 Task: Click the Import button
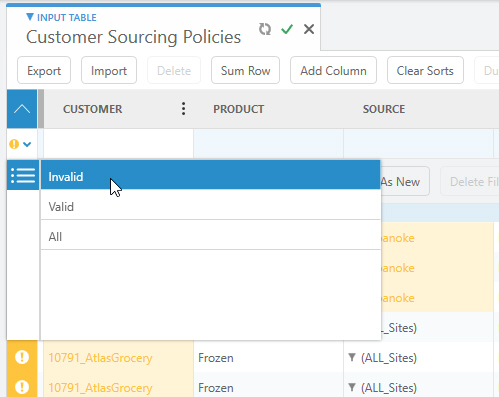(x=109, y=70)
